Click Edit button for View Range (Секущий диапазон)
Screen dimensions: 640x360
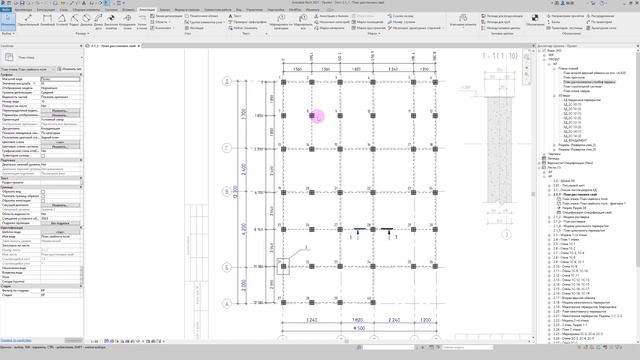click(60, 205)
